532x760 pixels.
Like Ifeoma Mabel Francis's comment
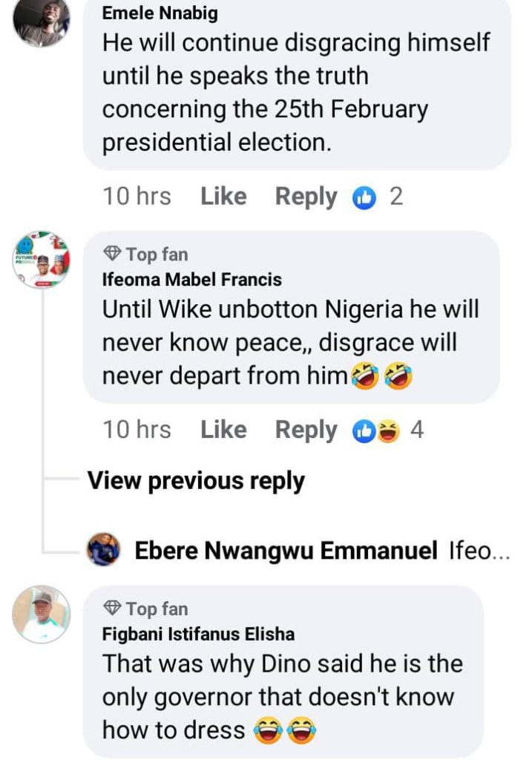click(223, 430)
